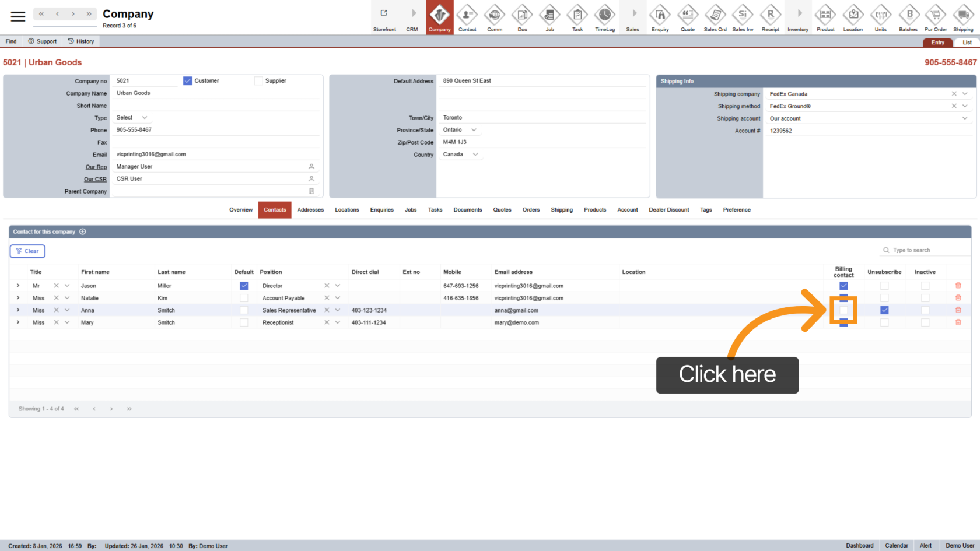Click the Clear filter button
Viewport: 980px width, 551px height.
click(x=27, y=251)
